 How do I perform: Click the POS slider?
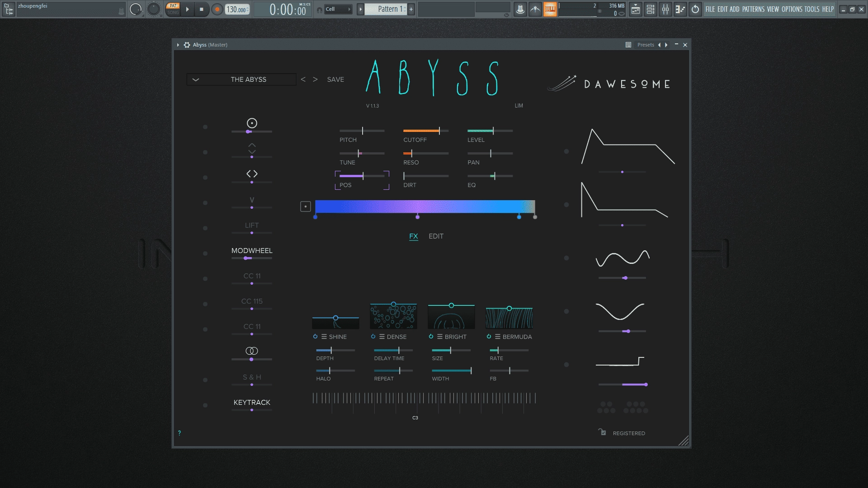[x=362, y=176]
